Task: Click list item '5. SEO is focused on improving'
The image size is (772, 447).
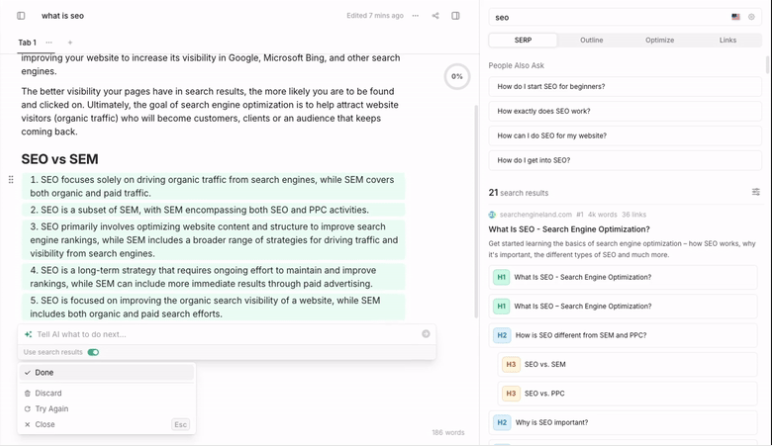Action: pyautogui.click(x=214, y=307)
